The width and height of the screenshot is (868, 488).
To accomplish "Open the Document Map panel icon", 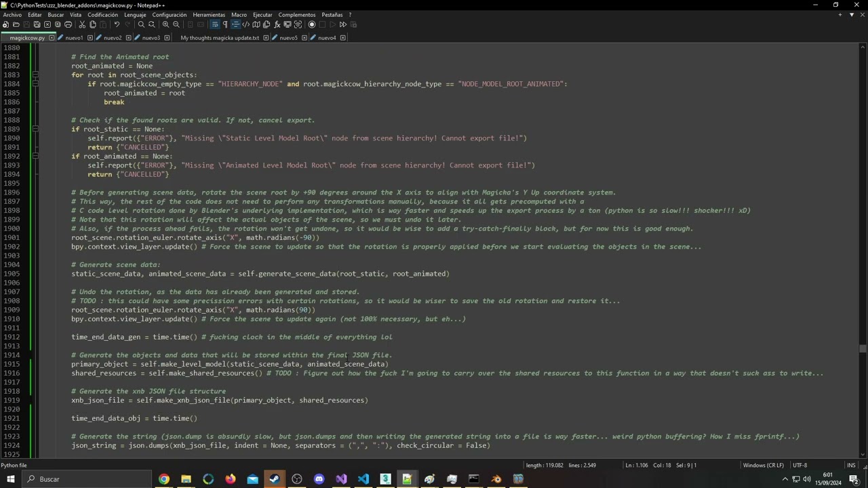I will (256, 24).
